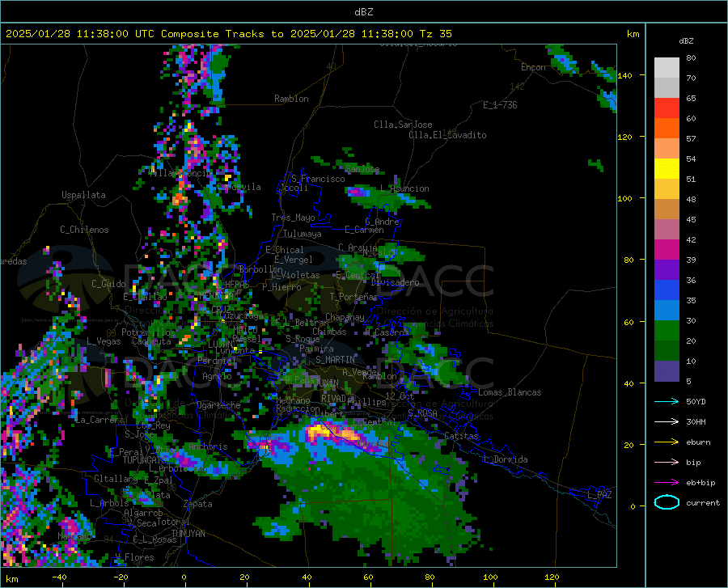728x588 pixels.
Task: Click the magenta eb+bip arrow in legend
Action: [x=667, y=483]
